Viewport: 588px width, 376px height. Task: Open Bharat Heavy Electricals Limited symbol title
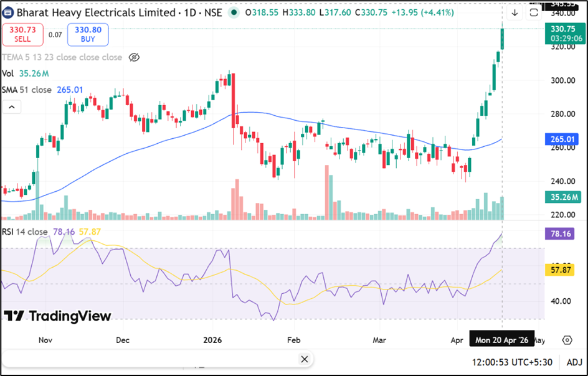pyautogui.click(x=96, y=12)
